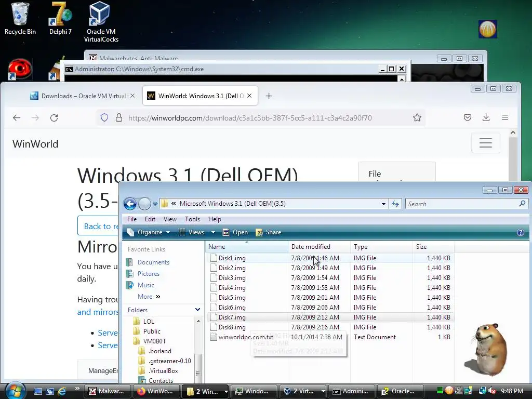Open the Oracle VM VirtualCocks desktop shortcut
This screenshot has width=532, height=399.
tap(101, 22)
